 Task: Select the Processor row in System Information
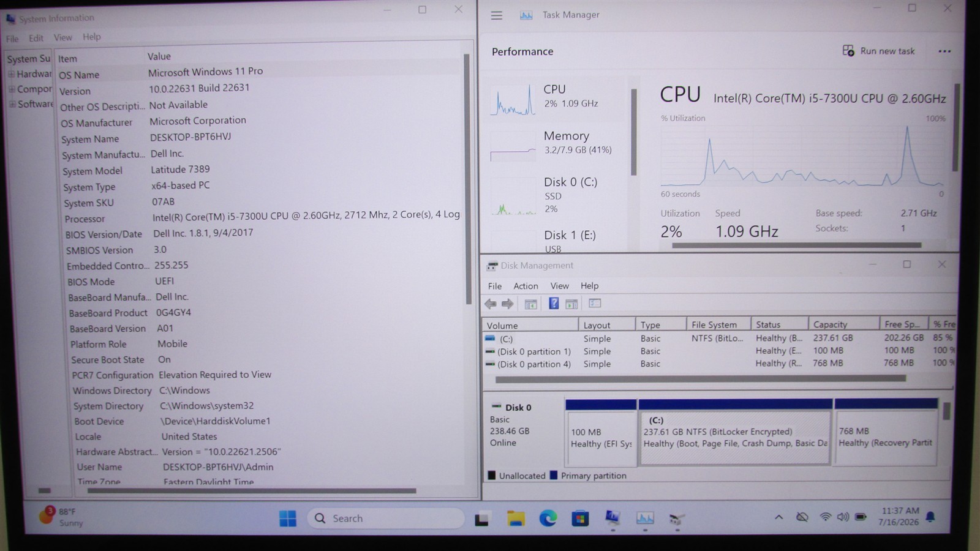tap(262, 217)
